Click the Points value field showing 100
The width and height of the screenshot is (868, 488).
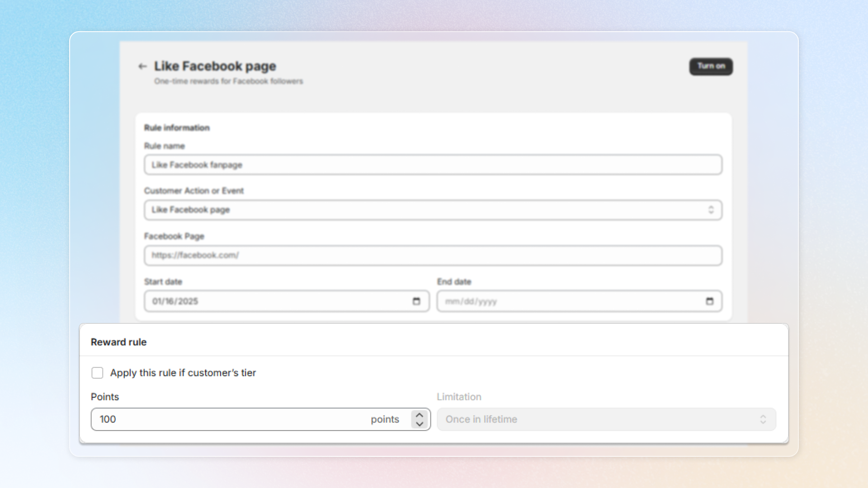pyautogui.click(x=226, y=419)
